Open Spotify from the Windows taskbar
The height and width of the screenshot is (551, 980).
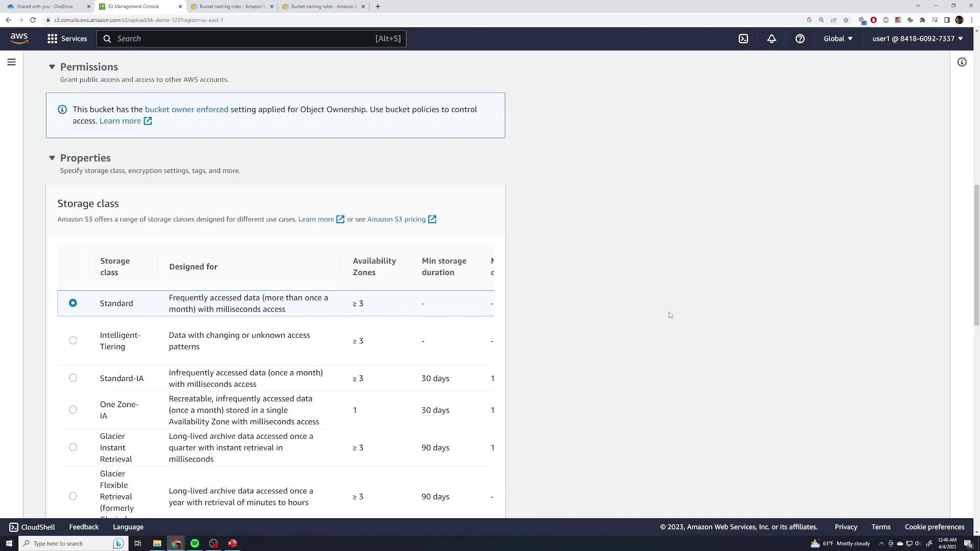point(194,543)
